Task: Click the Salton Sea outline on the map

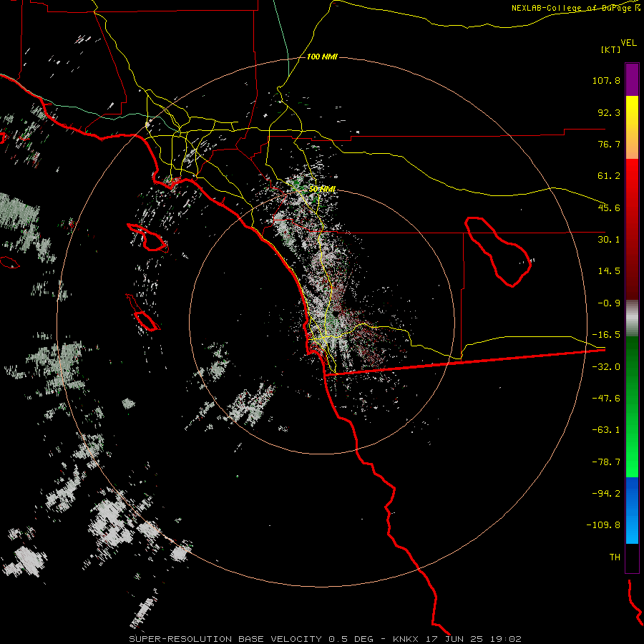Action: pyautogui.click(x=497, y=251)
